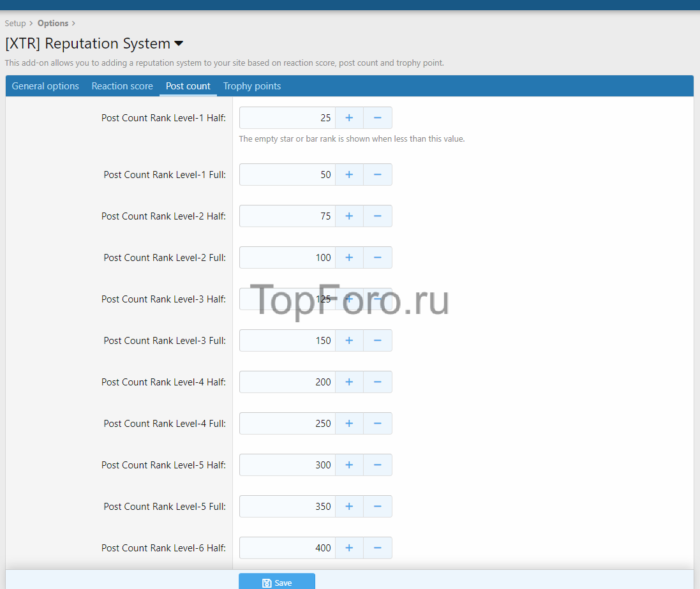Decrease Post Count Rank Level-1 Full value

pos(378,175)
